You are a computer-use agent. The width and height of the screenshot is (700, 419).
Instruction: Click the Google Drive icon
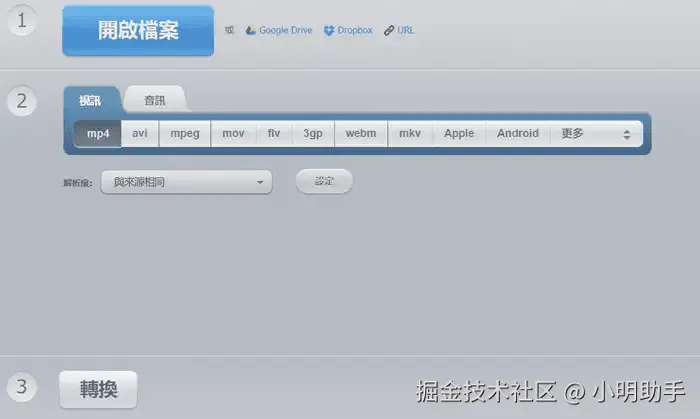pyautogui.click(x=250, y=30)
